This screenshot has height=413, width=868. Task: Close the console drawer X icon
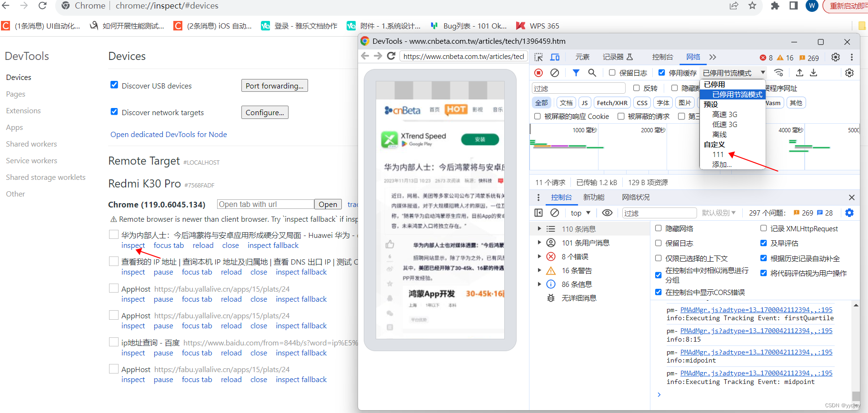852,197
